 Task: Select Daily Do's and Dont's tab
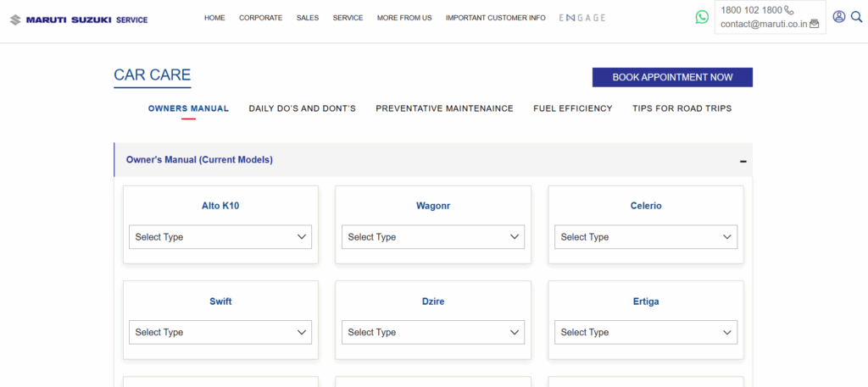pos(302,108)
